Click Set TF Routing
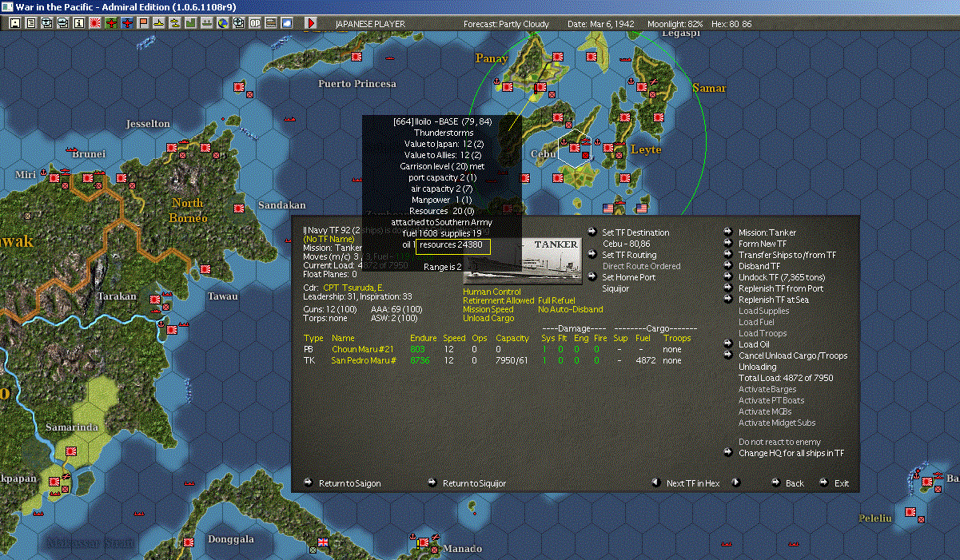 coord(629,255)
